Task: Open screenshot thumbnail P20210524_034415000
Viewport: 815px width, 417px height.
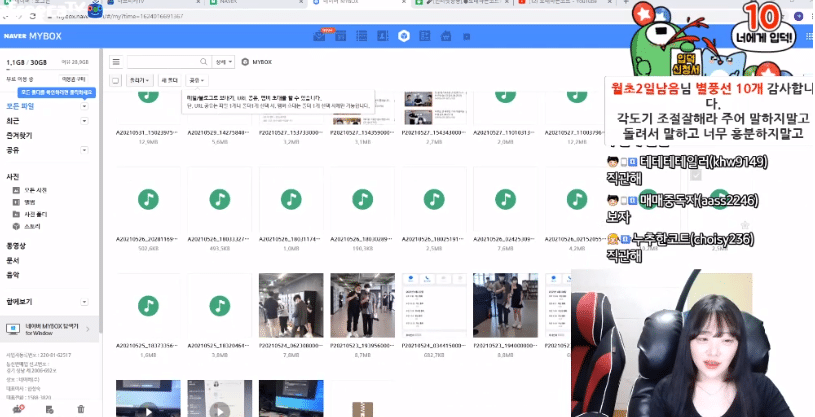Action: click(x=434, y=306)
